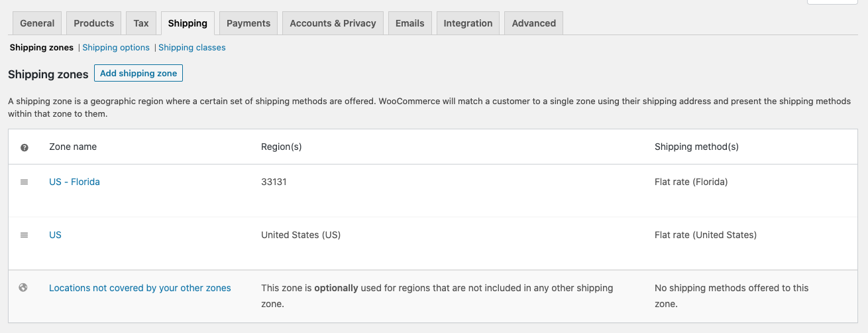This screenshot has height=333, width=868.
Task: Select the Shipping tab
Action: click(188, 23)
